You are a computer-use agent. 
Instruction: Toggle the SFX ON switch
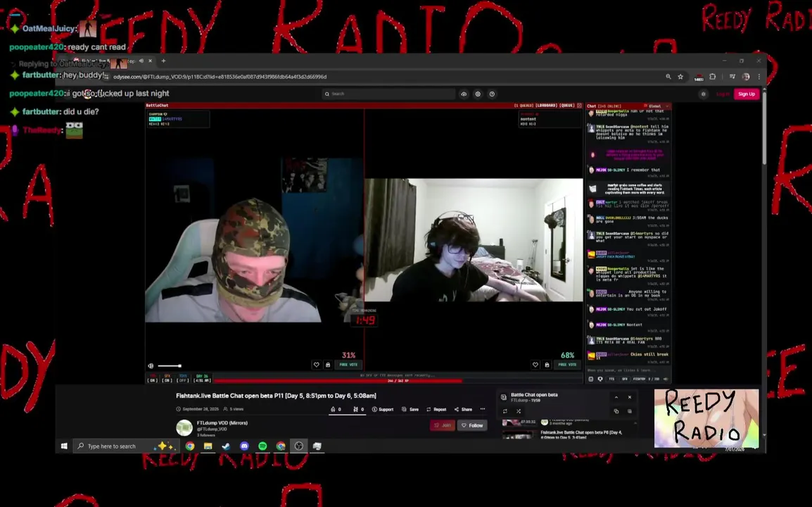tap(167, 378)
